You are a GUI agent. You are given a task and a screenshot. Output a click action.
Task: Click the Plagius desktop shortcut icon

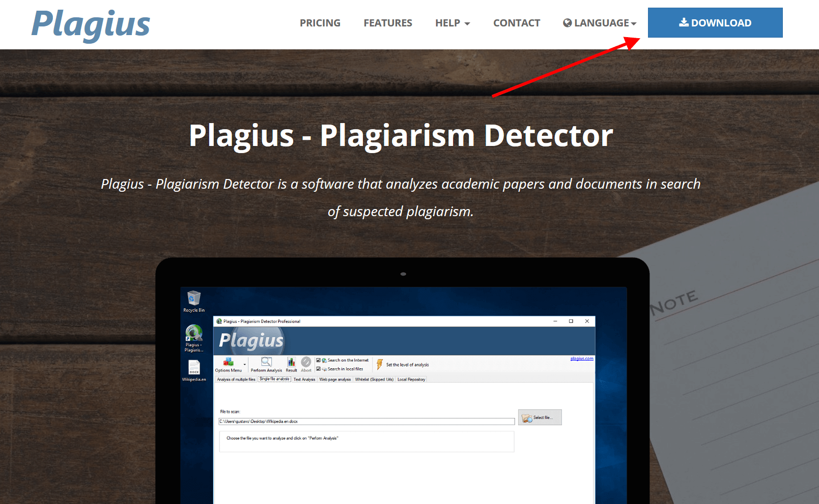tap(194, 334)
